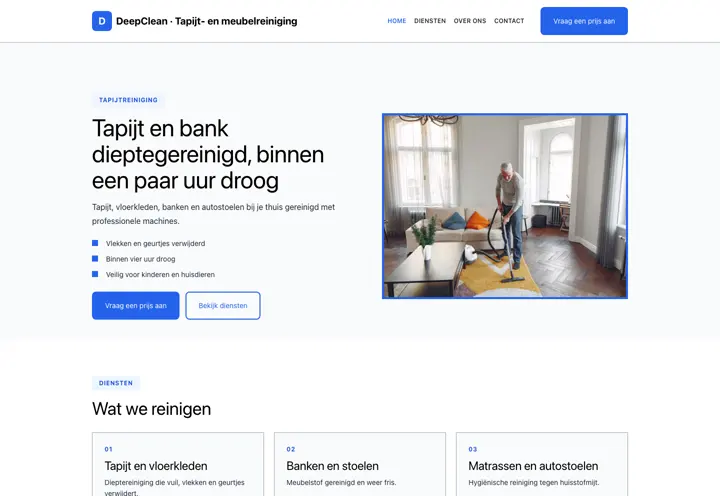Screen dimensions: 720x496
Task: Open the DeepClean brand title link
Action: tap(207, 21)
